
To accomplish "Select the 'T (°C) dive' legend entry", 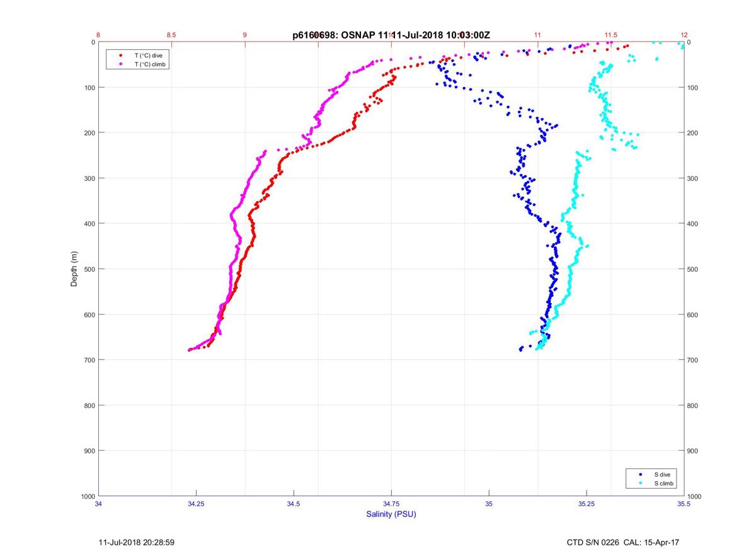I will 148,55.
